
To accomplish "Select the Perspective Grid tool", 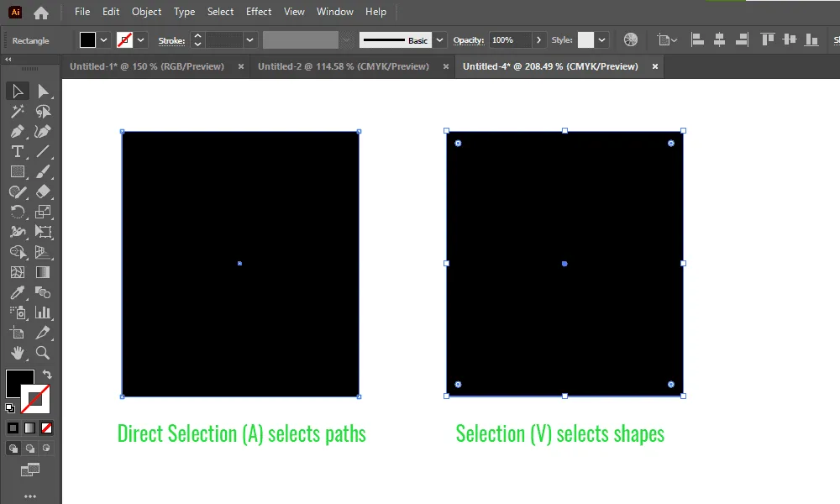I will tap(43, 252).
